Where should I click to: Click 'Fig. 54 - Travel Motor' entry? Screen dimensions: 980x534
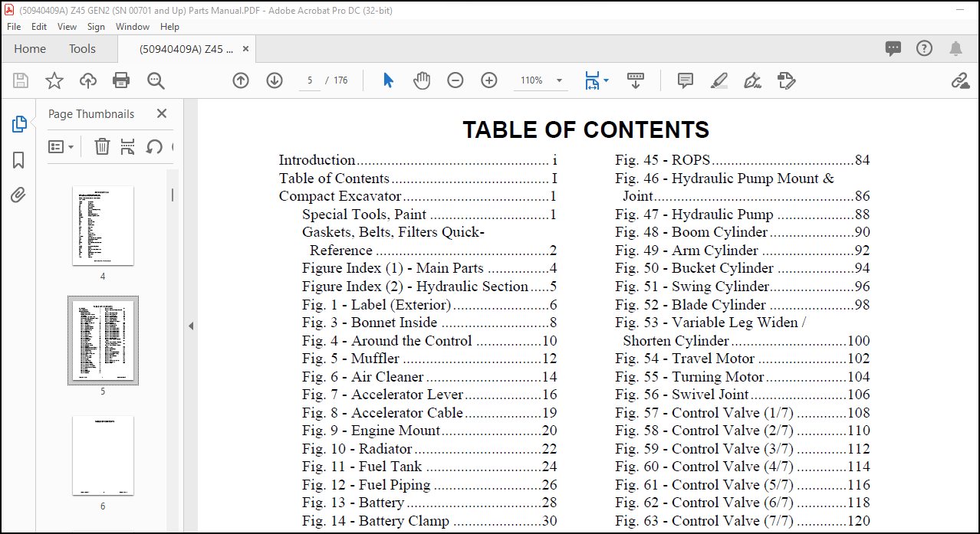742,359
